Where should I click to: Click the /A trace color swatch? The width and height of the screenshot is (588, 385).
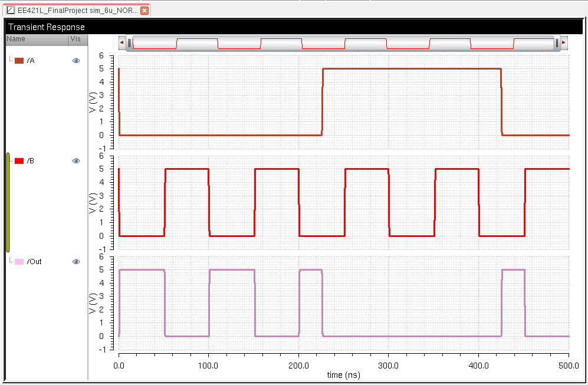(x=19, y=61)
